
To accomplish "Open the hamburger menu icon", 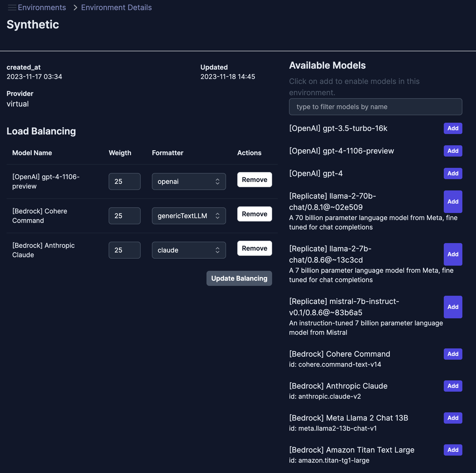I will click(x=12, y=8).
